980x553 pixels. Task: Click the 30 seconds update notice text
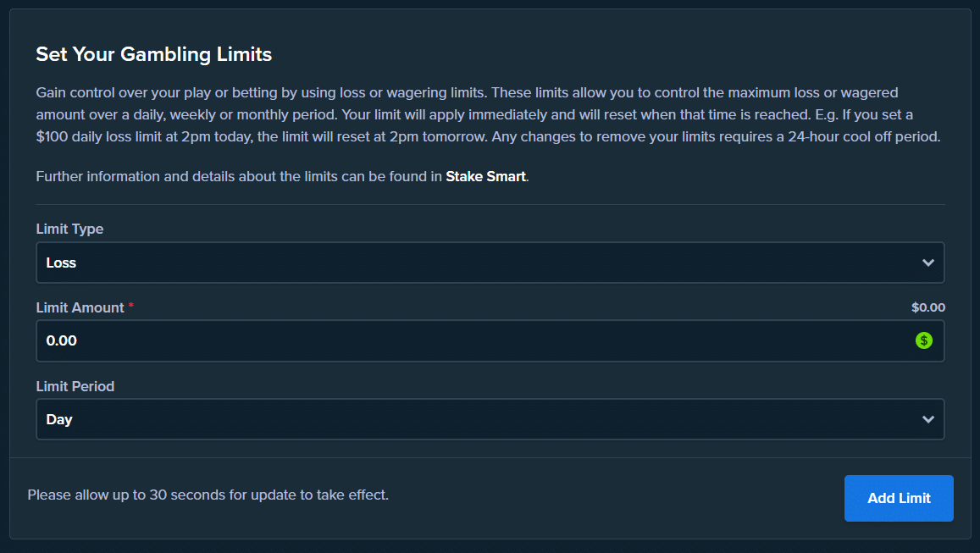click(208, 495)
